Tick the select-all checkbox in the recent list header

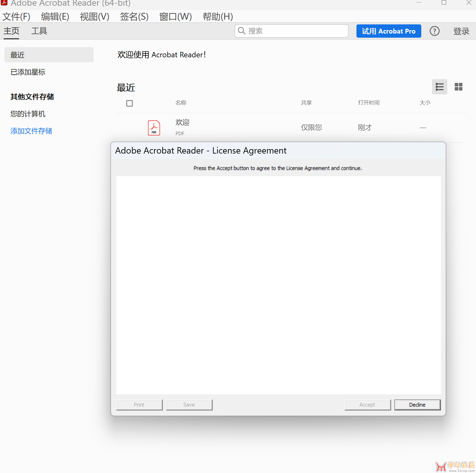click(x=129, y=103)
